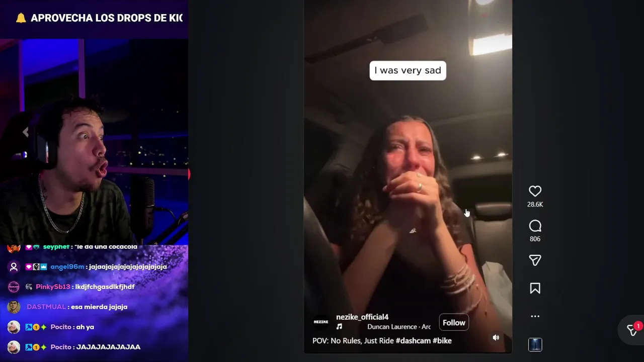Save the reel with bookmark icon
The image size is (644, 362).
click(x=535, y=288)
